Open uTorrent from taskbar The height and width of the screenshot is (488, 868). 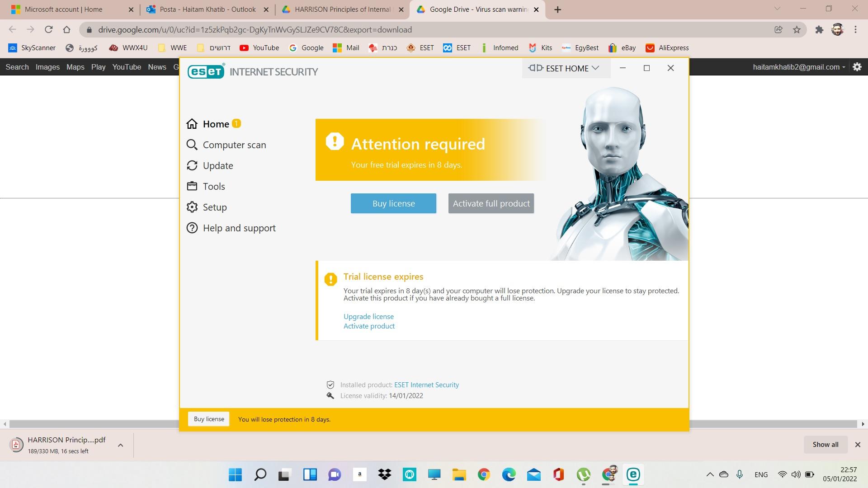(x=583, y=474)
